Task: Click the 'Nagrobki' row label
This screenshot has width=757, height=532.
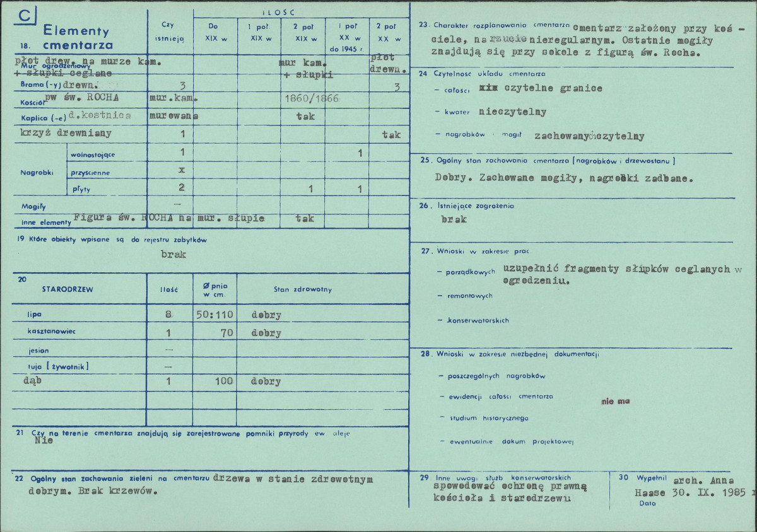Action: click(x=37, y=171)
